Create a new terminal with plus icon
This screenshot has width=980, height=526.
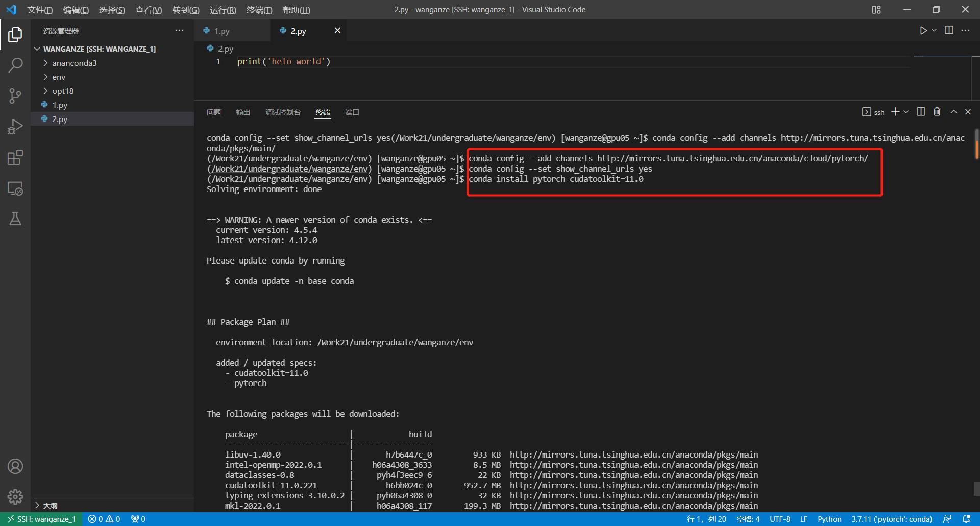(895, 112)
